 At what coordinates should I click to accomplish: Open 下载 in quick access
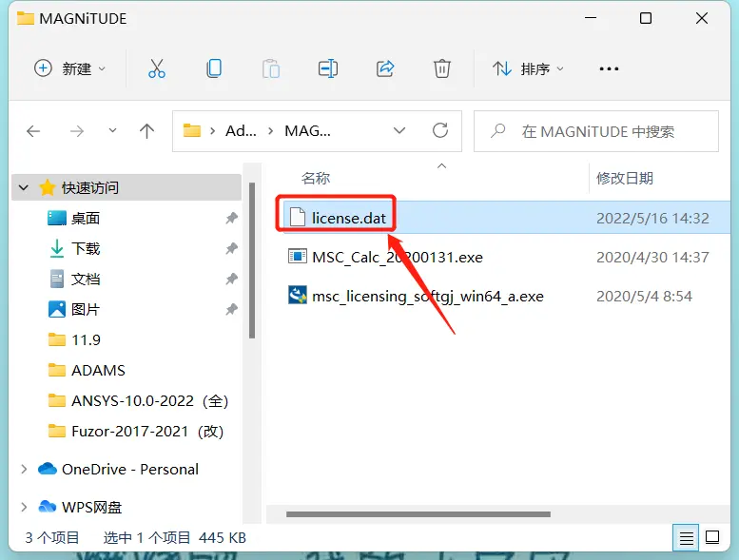[86, 249]
